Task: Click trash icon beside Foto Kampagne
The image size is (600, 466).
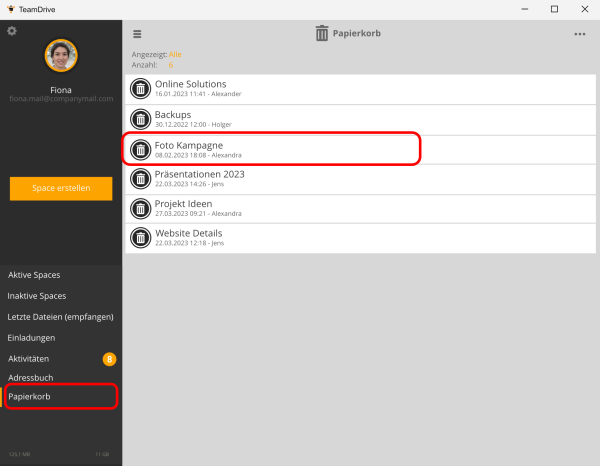Action: point(141,149)
